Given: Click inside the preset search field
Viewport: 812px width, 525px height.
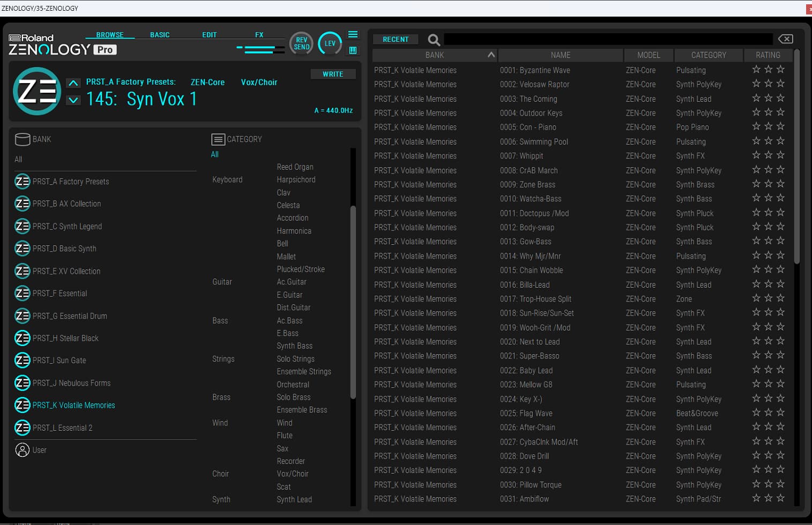Looking at the screenshot, I should 608,39.
